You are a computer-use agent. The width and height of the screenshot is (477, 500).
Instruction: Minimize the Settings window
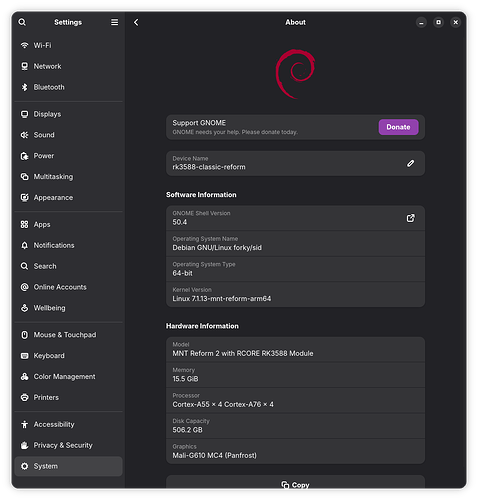click(x=421, y=22)
